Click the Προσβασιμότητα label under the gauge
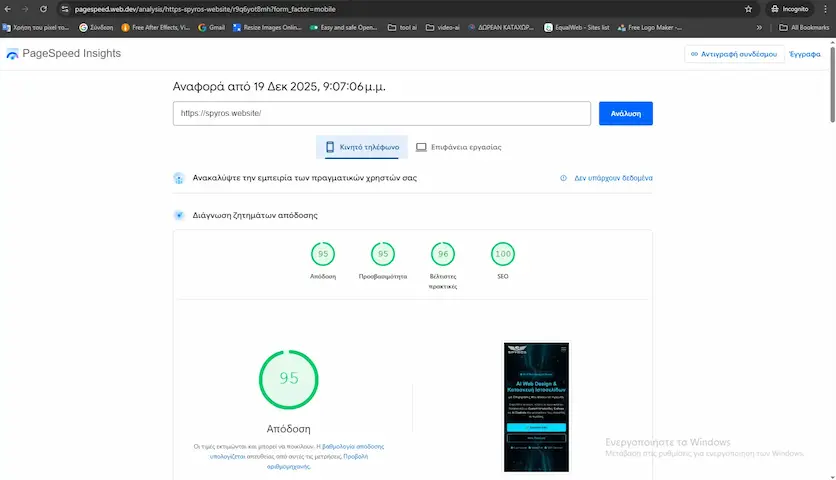Image resolution: width=836 pixels, height=480 pixels. click(x=383, y=276)
